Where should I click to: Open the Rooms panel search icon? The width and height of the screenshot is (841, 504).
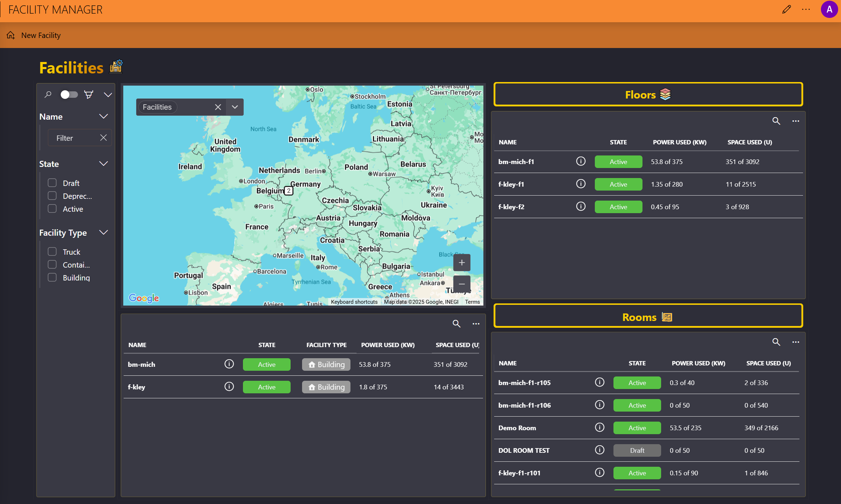click(x=776, y=342)
